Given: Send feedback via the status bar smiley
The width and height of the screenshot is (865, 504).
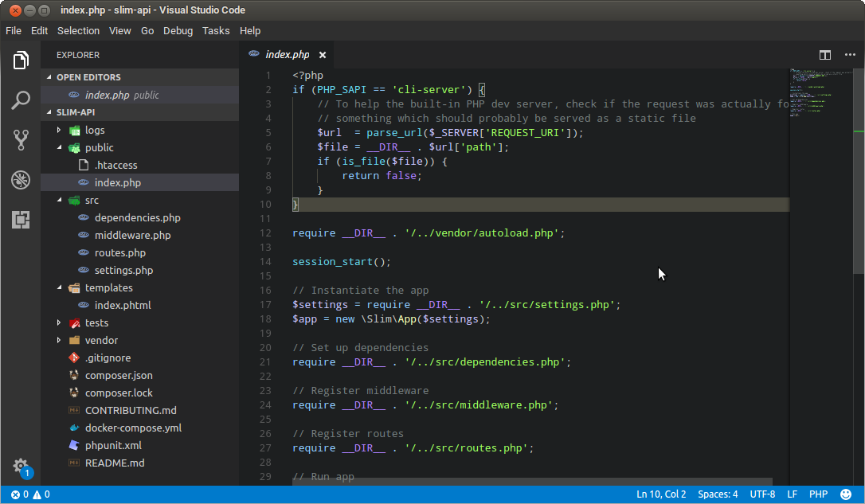Looking at the screenshot, I should (845, 494).
